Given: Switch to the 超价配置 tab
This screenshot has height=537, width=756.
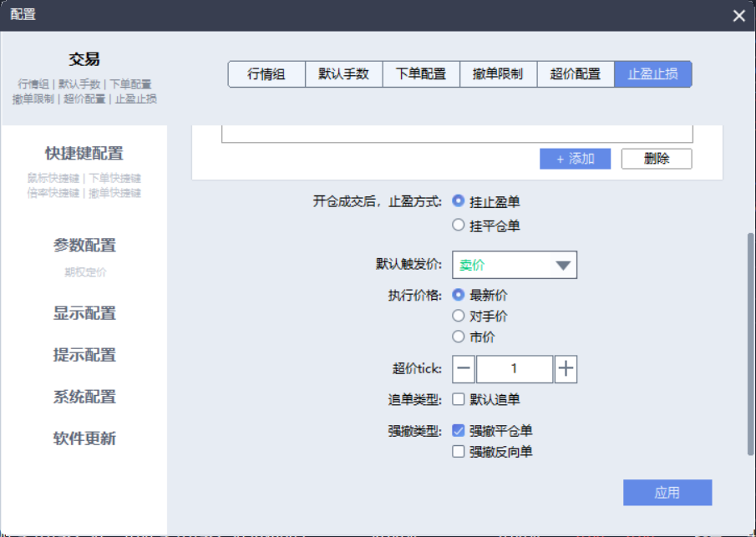Looking at the screenshot, I should (x=576, y=73).
